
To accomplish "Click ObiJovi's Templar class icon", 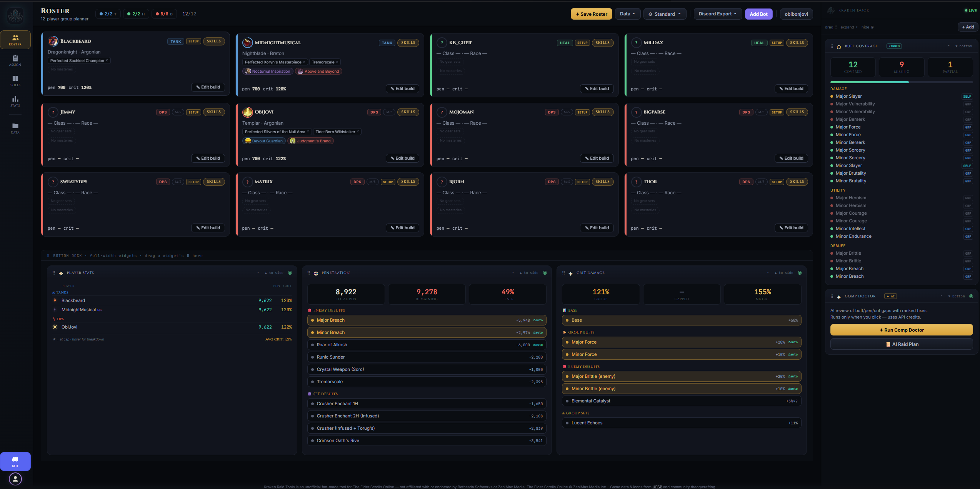I will [x=248, y=112].
